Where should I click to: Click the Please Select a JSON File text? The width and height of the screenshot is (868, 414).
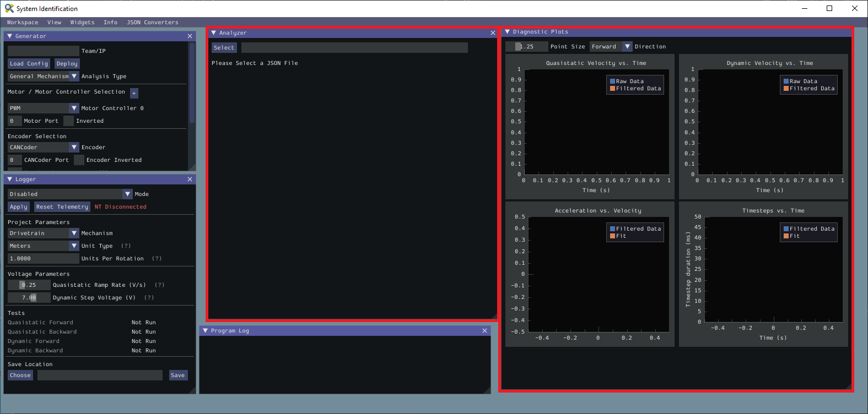[x=255, y=63]
